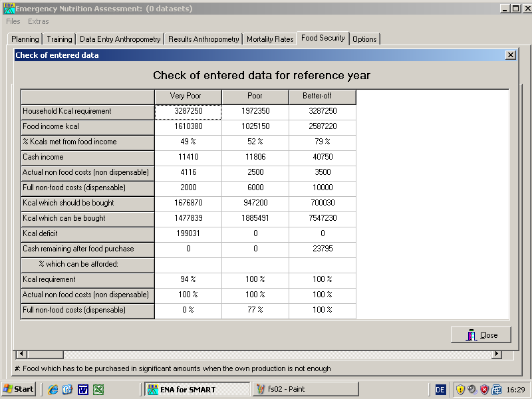Click the yellow security shield tray icon

point(460,390)
